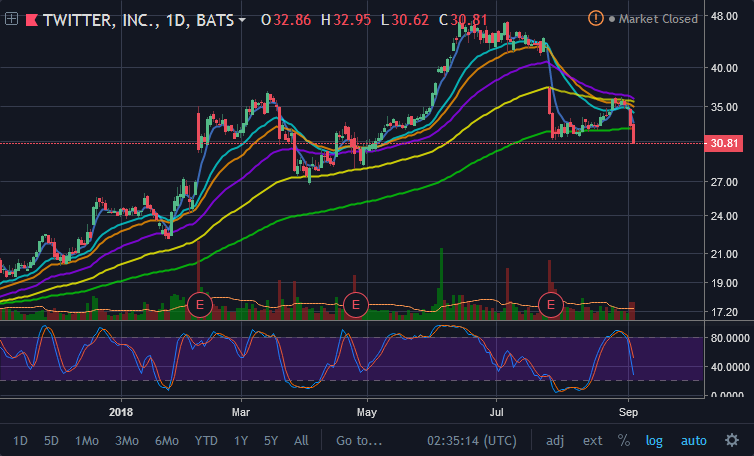
Task: Click the red flag icon beside TWITTER
Action: [x=32, y=20]
